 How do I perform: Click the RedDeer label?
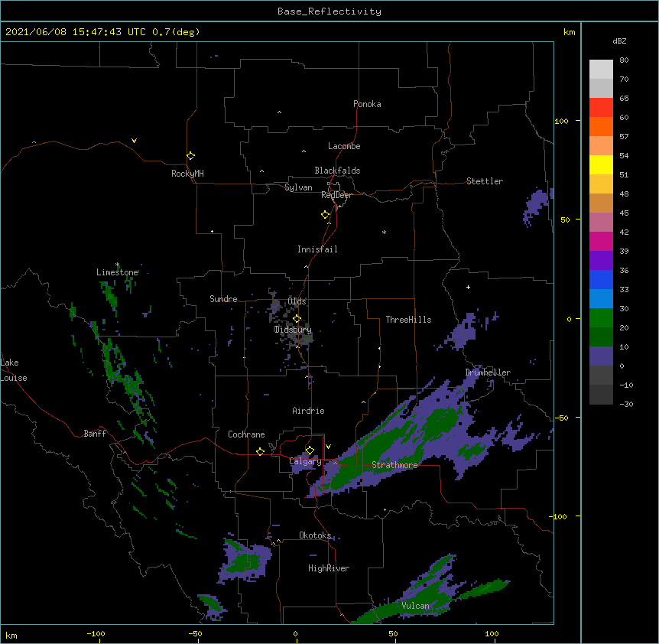click(336, 195)
